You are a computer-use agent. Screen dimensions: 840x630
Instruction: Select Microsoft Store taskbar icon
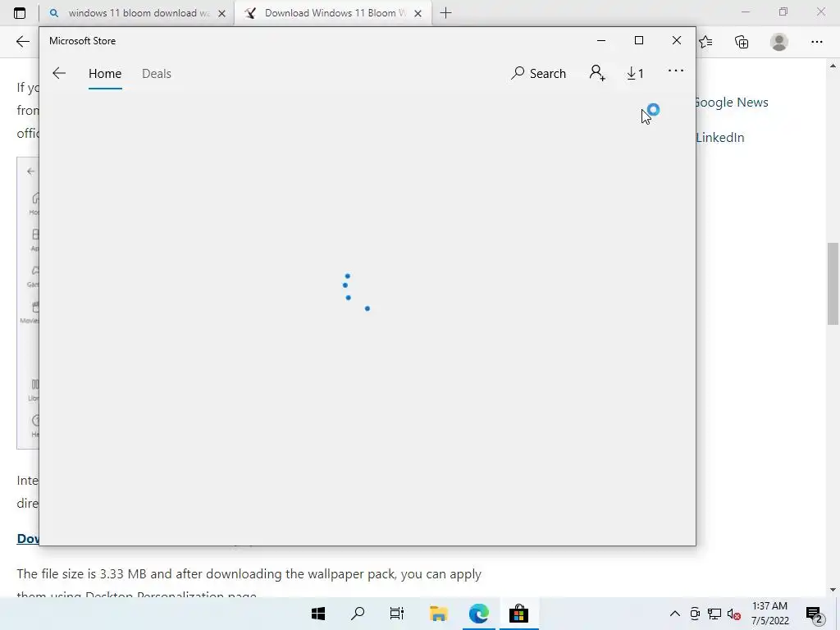click(x=518, y=614)
